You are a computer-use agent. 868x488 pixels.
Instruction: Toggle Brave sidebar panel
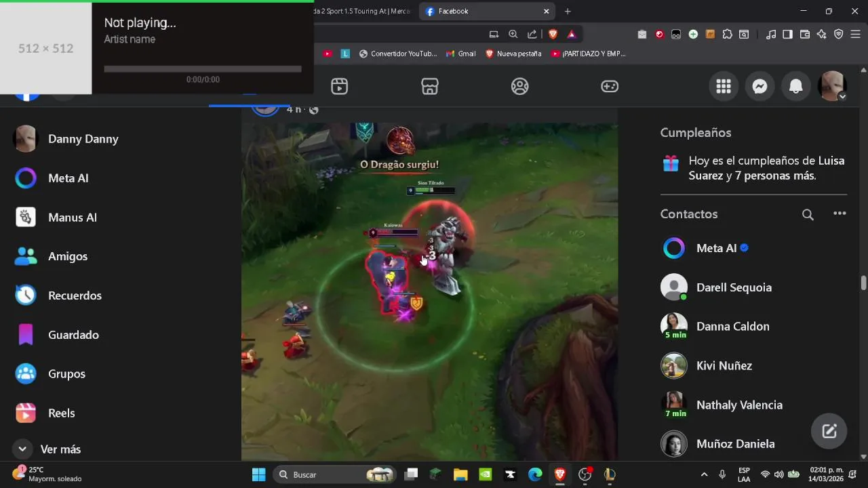pos(787,34)
